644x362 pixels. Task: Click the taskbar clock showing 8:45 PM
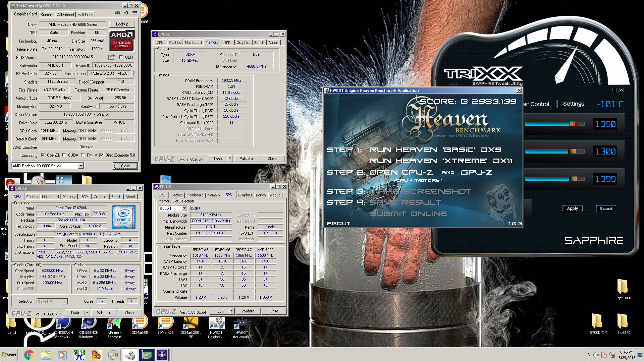coord(626,355)
